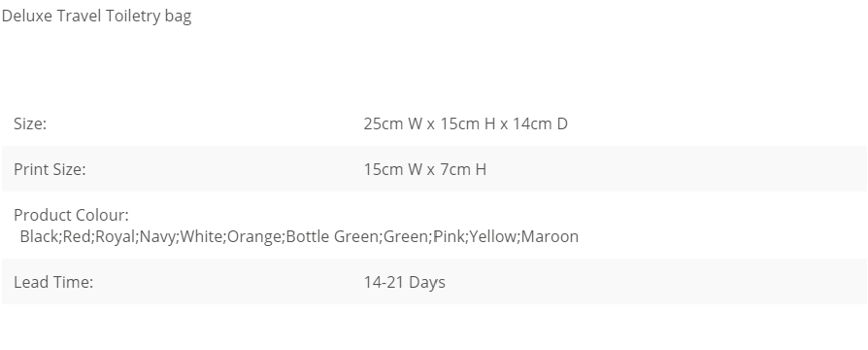Click the Maroon colour text
The width and height of the screenshot is (868, 350).
[x=550, y=237]
